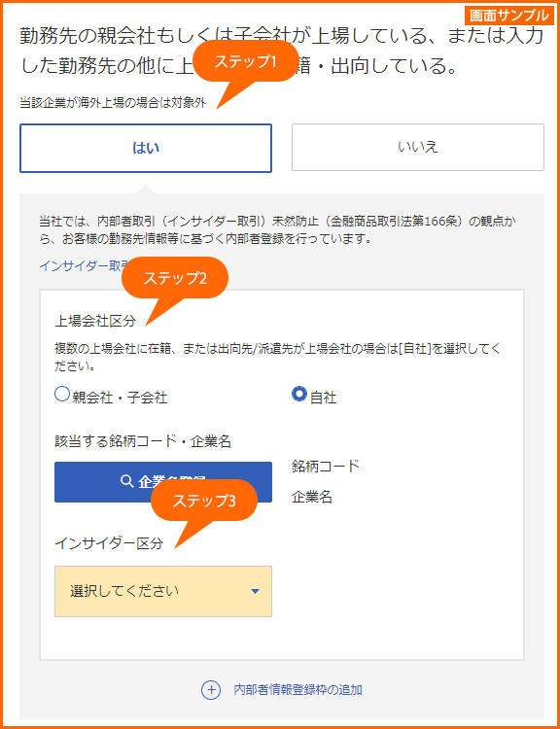The image size is (560, 729).
Task: Click the 上場会社区分 section heading
Action: [x=95, y=321]
